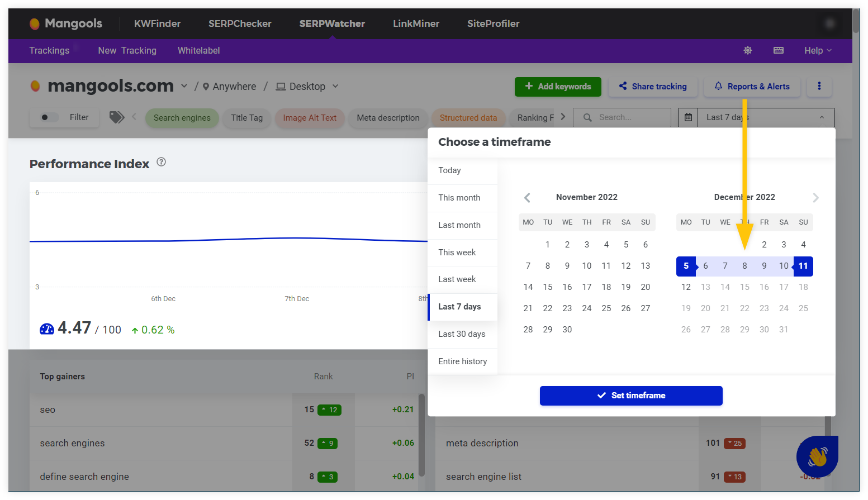
Task: Expand the mangools.com tracking dropdown
Action: pyautogui.click(x=184, y=86)
